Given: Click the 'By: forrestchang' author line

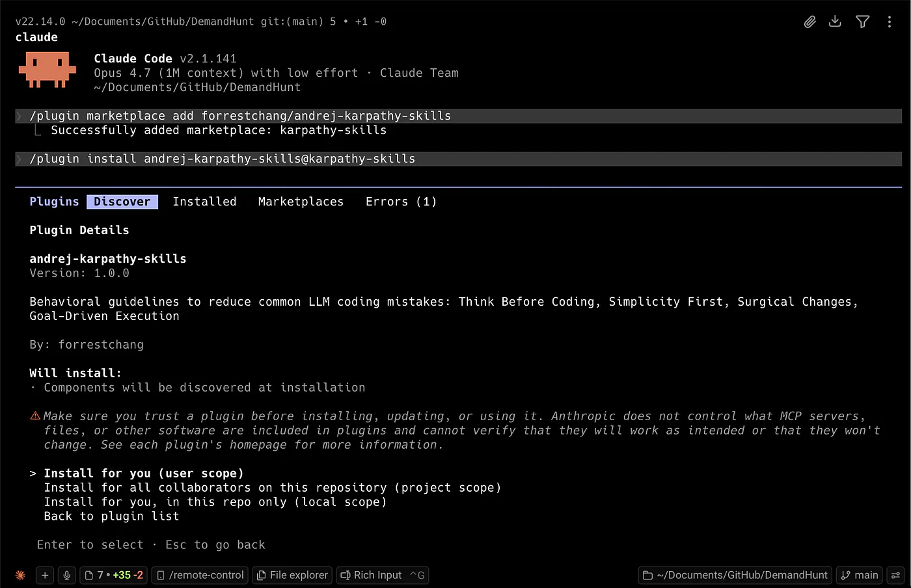Looking at the screenshot, I should coord(87,345).
